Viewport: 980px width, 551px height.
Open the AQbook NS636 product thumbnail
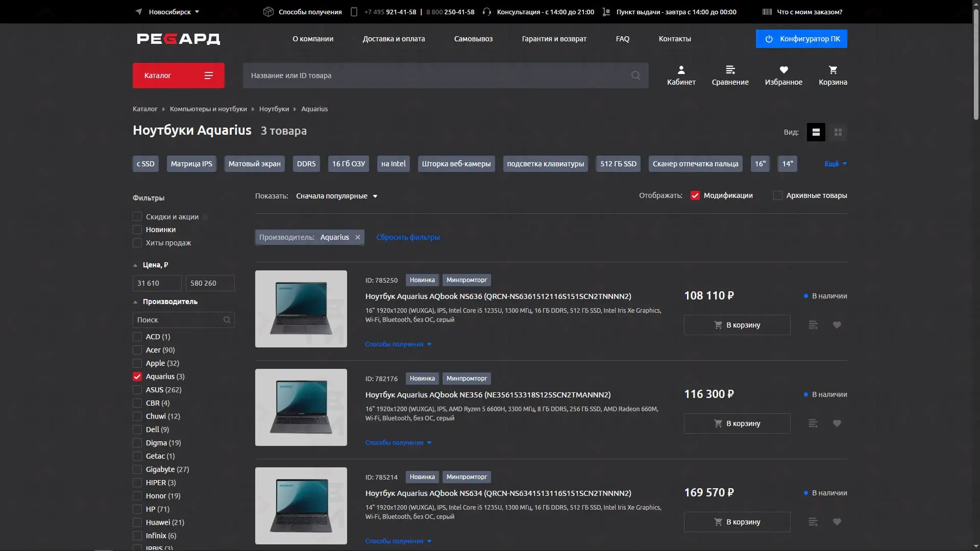(301, 309)
